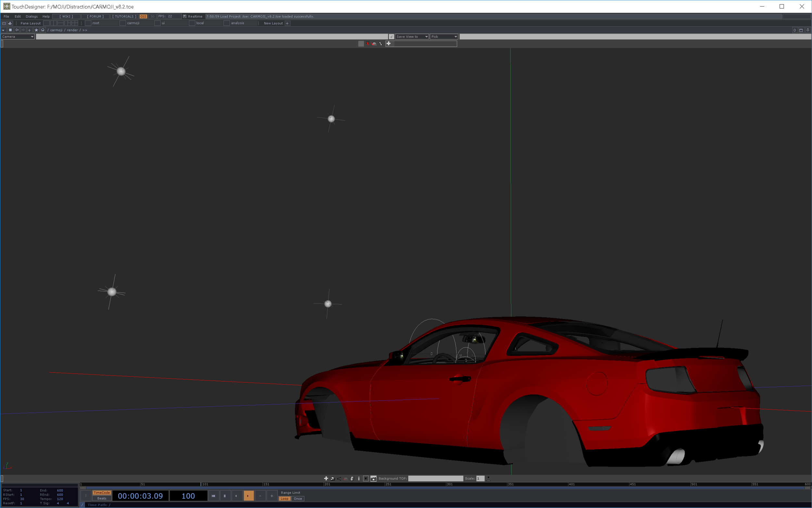Click the back arrow in path bar

tap(17, 30)
